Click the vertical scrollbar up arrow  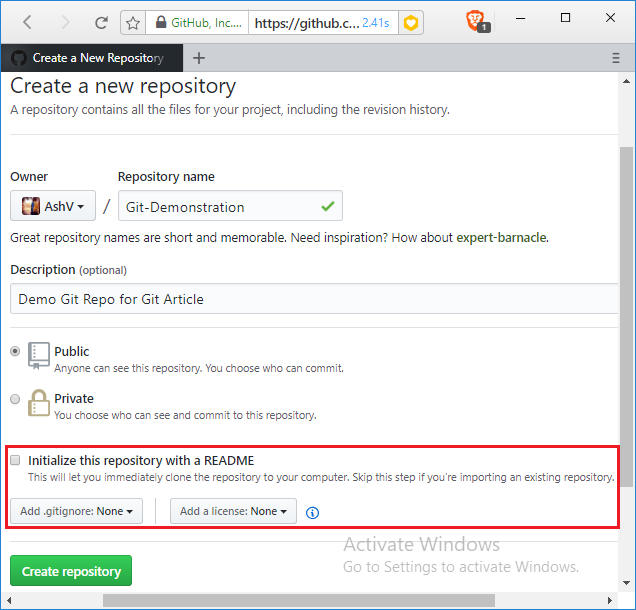coord(627,82)
